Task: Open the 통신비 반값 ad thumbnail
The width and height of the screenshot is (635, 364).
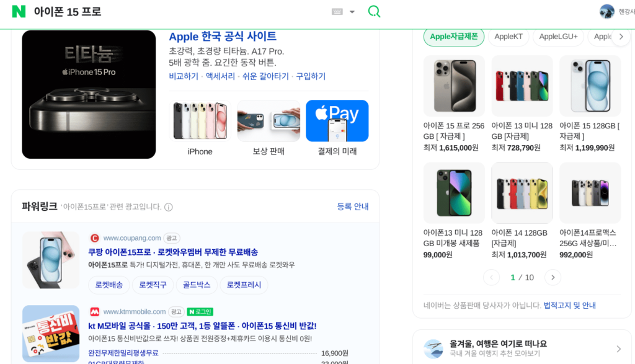Action: [x=51, y=334]
